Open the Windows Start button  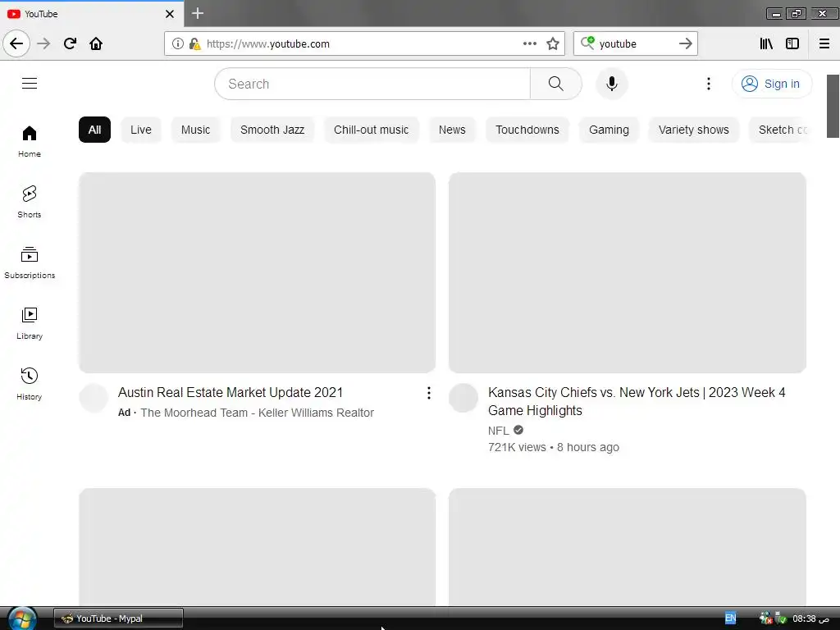coord(22,619)
